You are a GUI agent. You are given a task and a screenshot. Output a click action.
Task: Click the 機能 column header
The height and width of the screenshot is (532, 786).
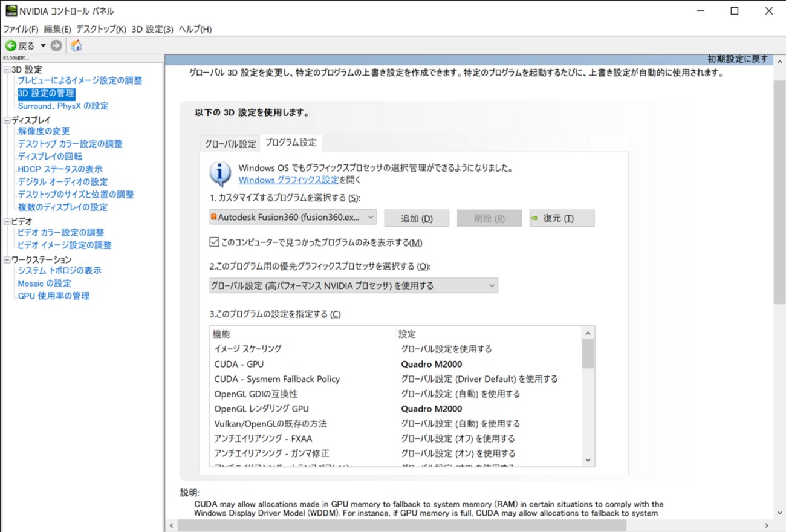click(304, 334)
